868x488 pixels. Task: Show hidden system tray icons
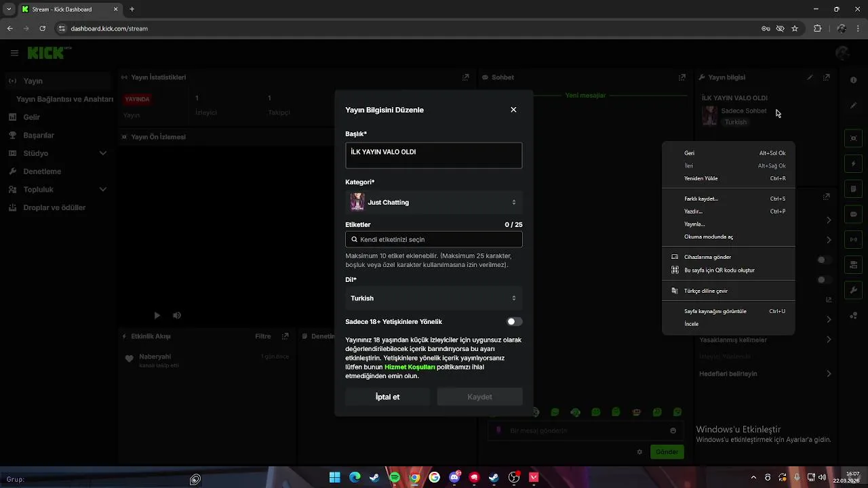point(753,478)
